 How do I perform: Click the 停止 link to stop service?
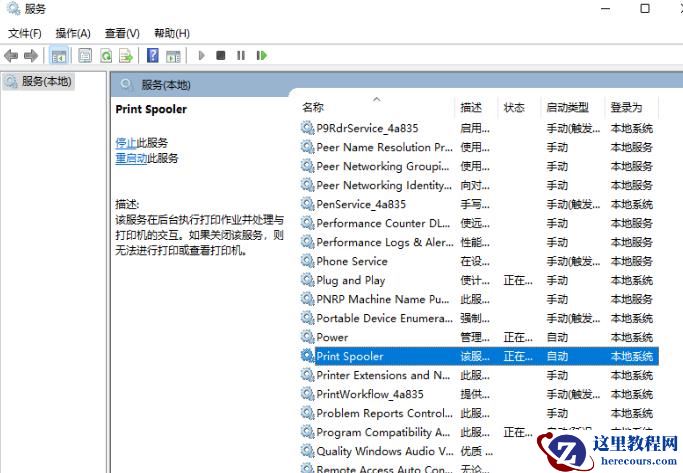coord(126,142)
